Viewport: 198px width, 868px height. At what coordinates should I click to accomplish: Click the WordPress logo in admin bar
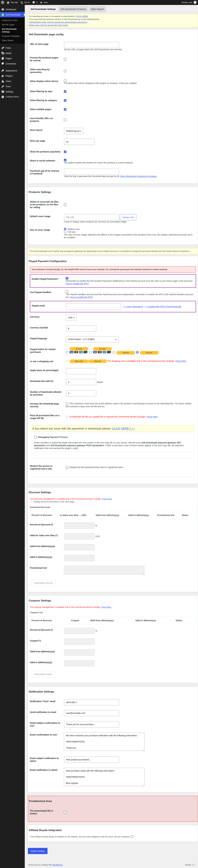pos(3,2)
